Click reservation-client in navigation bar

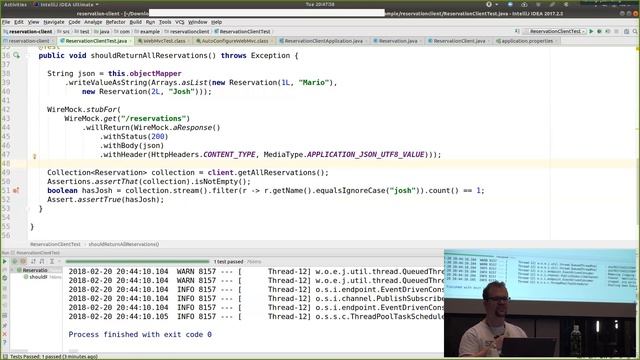point(28,31)
